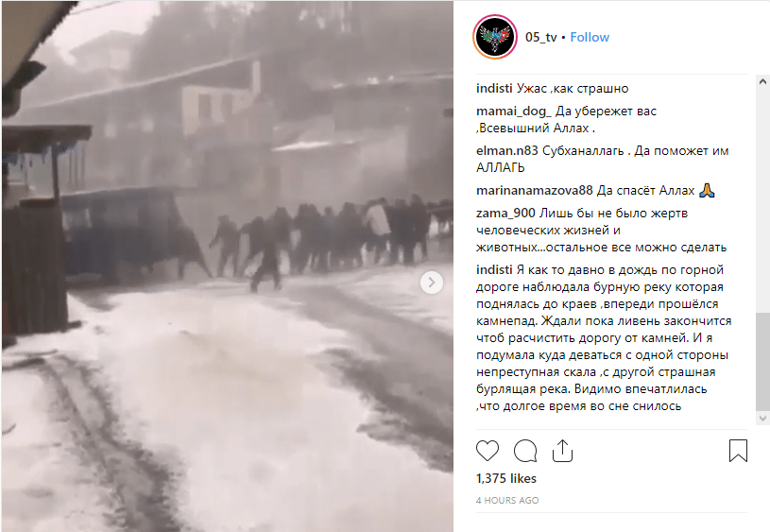770x532 pixels.
Task: Open the 4 hours ago timestamp
Action: tap(507, 500)
